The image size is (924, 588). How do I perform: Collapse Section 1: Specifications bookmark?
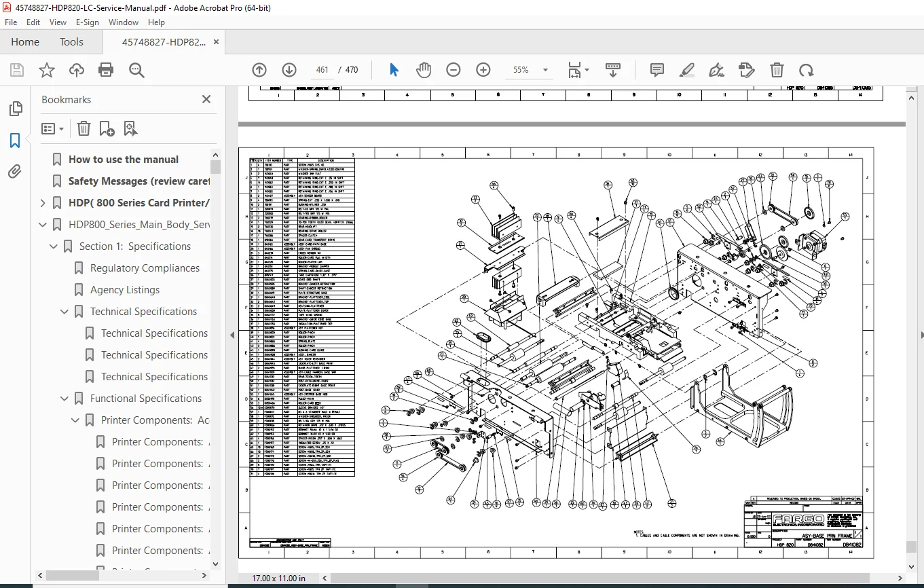click(54, 246)
